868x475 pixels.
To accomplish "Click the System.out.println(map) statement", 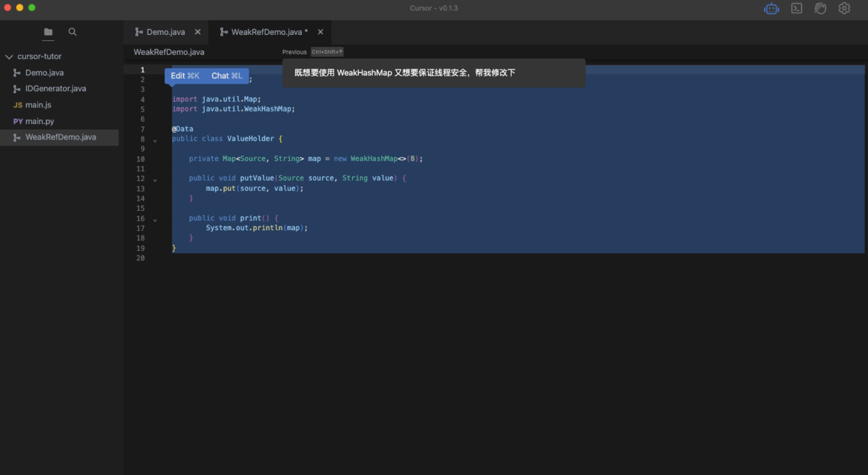I will (257, 228).
